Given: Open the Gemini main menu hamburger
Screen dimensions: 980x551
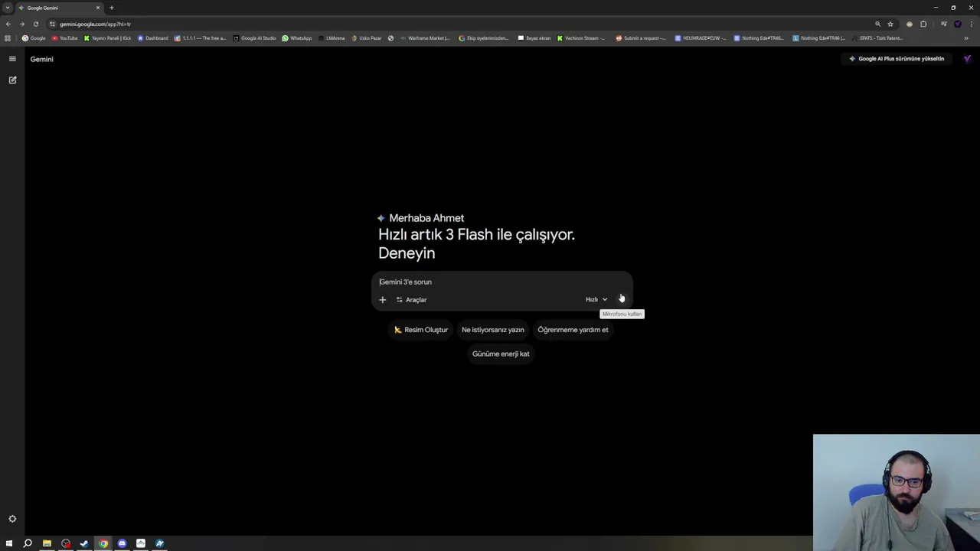Looking at the screenshot, I should (x=12, y=59).
